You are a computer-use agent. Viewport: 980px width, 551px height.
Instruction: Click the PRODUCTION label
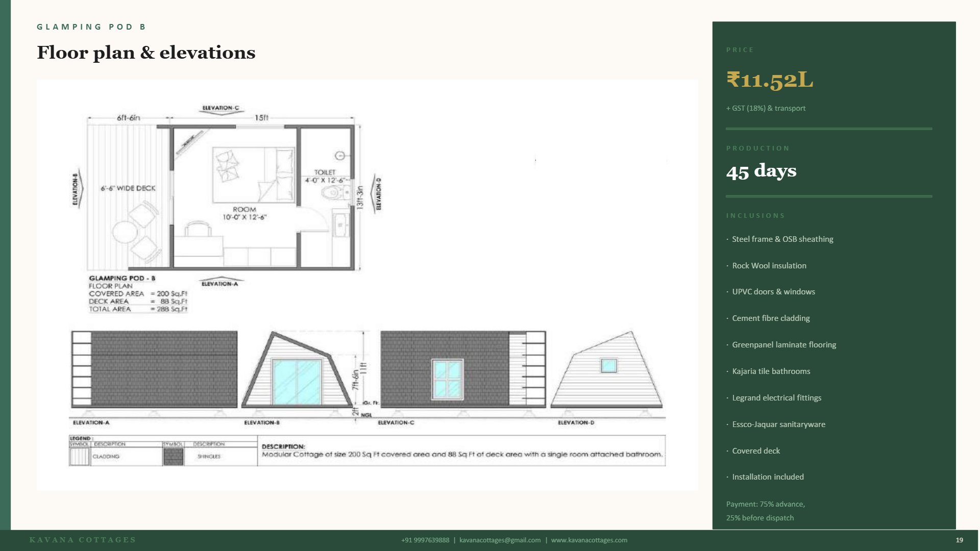pyautogui.click(x=757, y=148)
